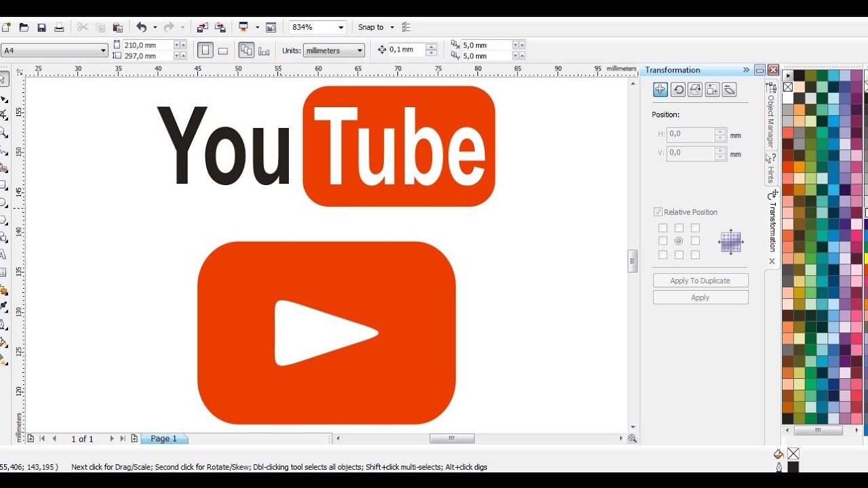Select the Text tool in toolbox

click(3, 255)
